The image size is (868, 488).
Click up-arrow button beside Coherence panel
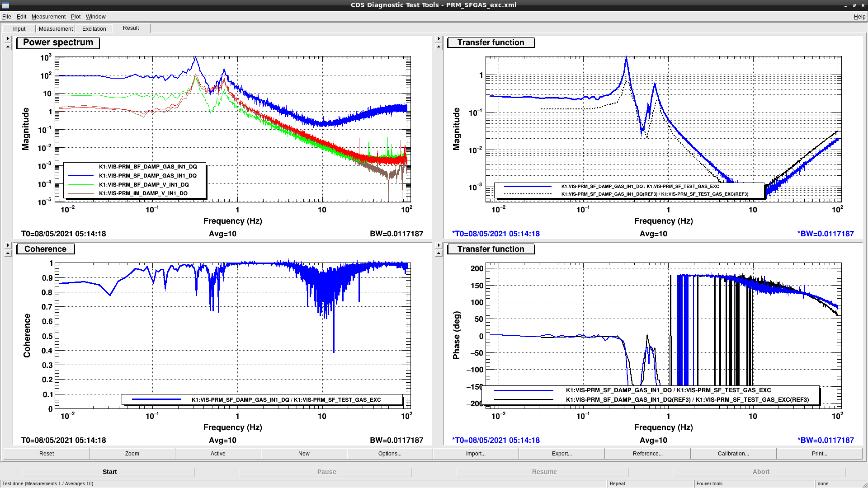click(x=8, y=253)
